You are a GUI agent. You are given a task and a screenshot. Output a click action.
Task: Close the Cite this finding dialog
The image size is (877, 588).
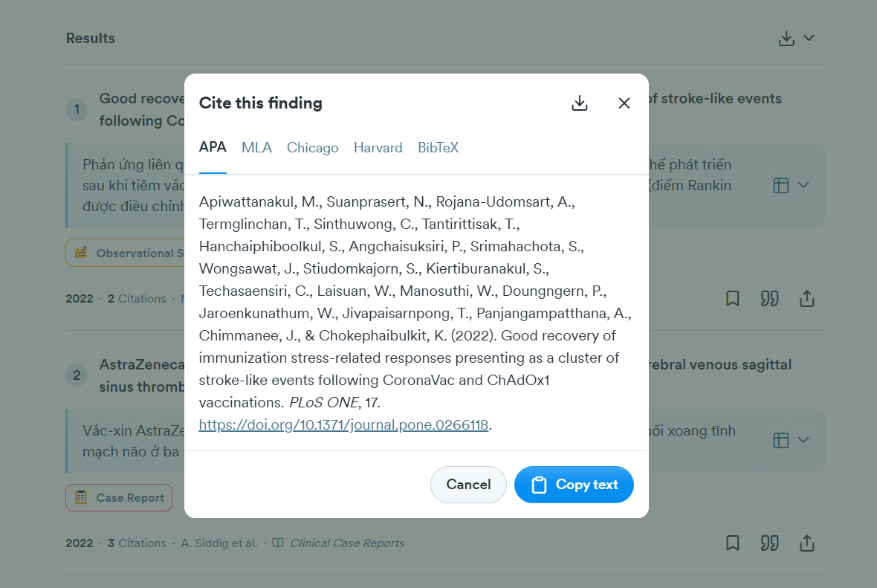624,103
